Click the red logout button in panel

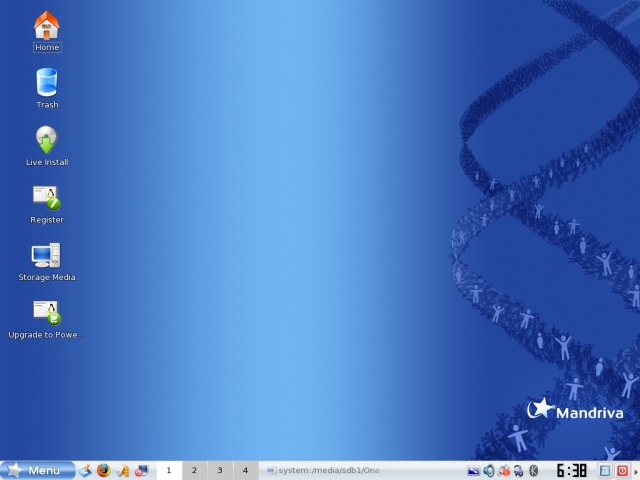tap(622, 470)
